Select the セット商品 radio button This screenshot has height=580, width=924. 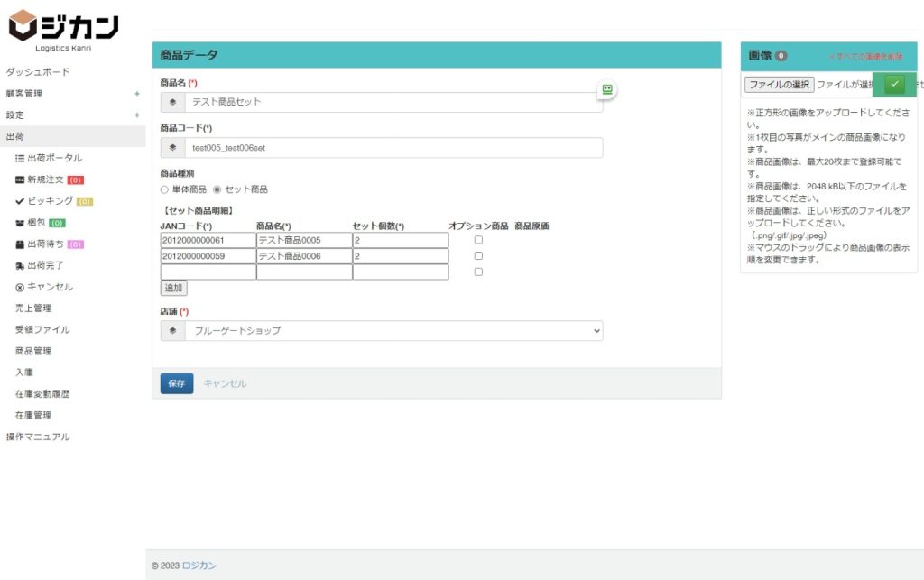click(217, 189)
